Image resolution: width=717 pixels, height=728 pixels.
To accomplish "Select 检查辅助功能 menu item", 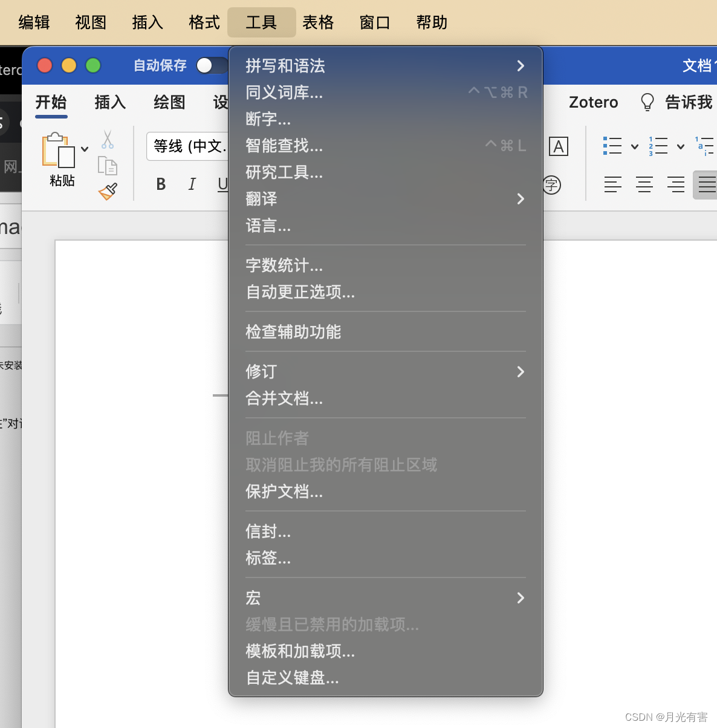I will (386, 332).
